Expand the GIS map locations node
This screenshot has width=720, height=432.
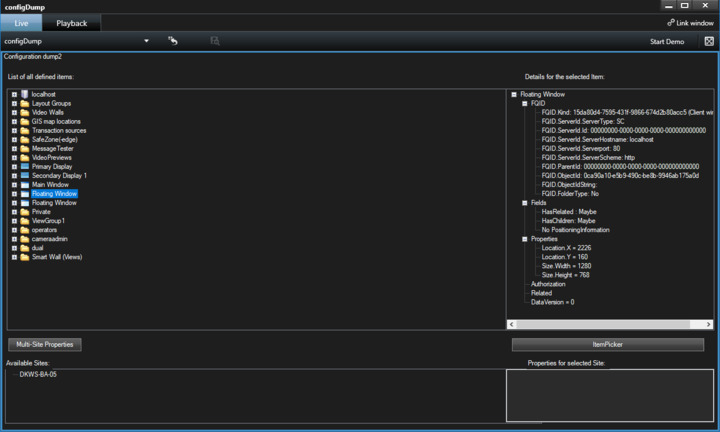pos(14,121)
